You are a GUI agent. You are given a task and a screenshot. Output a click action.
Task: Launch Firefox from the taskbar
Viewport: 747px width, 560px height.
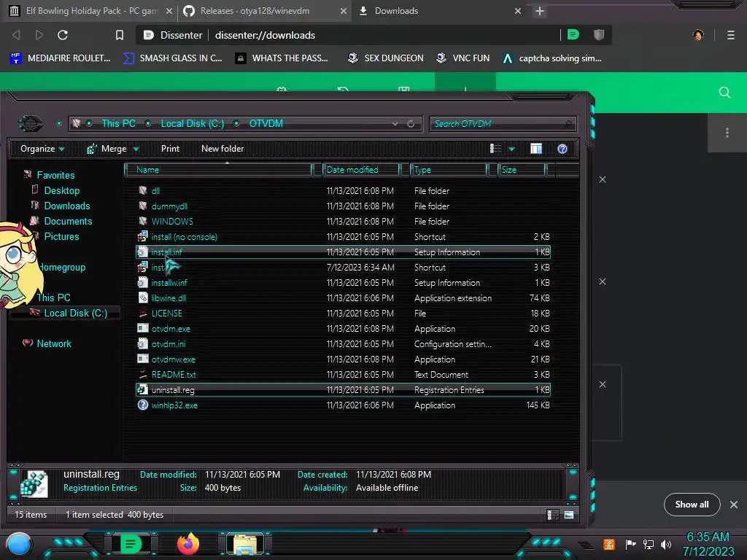click(x=187, y=544)
